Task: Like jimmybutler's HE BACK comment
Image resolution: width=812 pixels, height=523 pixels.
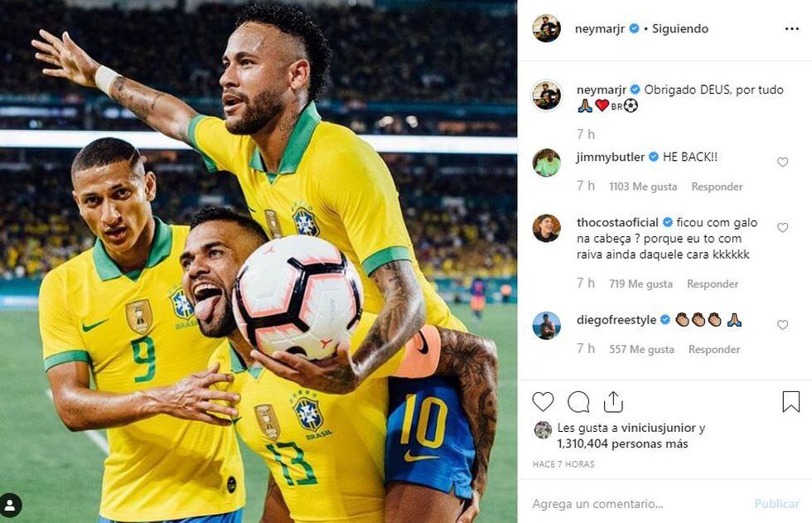Action: (x=782, y=162)
